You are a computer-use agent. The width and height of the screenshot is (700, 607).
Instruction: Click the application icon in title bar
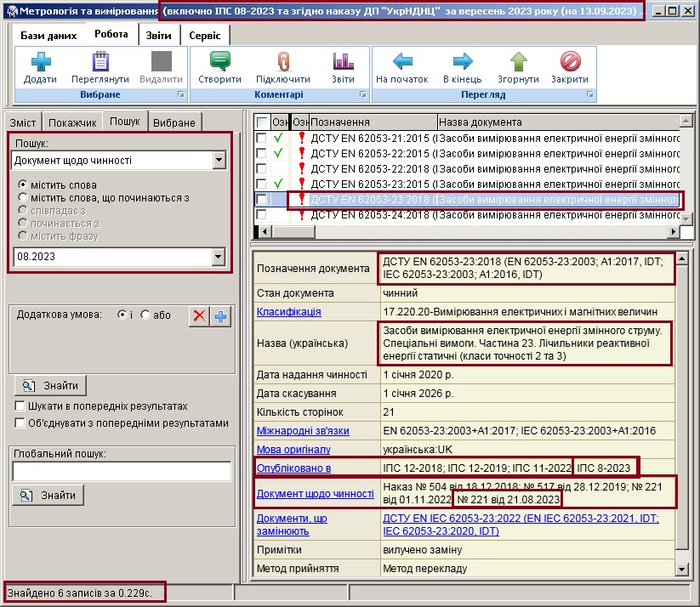(x=12, y=11)
